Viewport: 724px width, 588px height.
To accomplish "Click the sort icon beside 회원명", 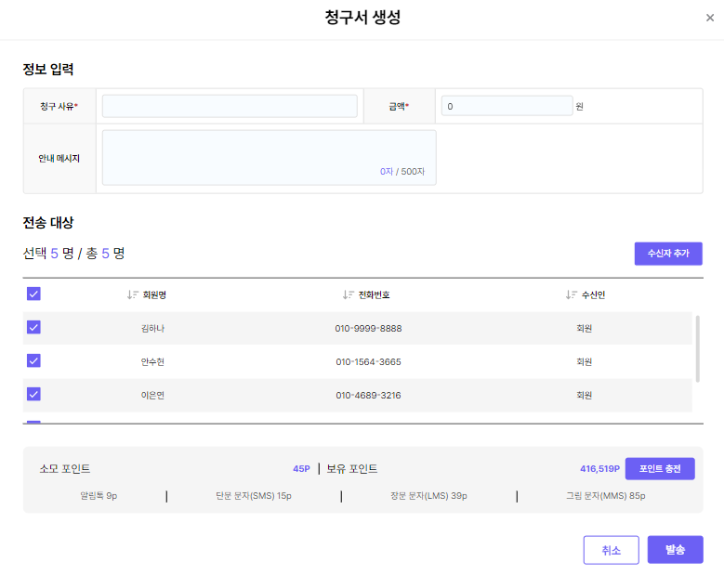I will (132, 294).
